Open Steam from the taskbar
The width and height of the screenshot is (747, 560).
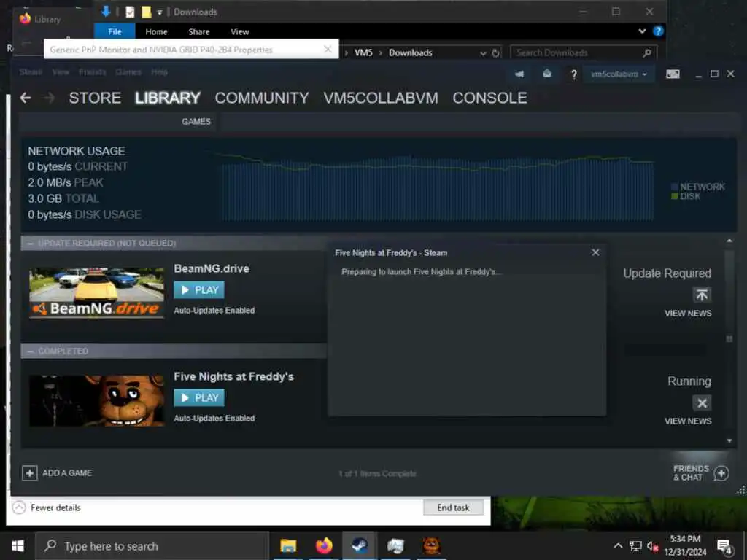359,545
